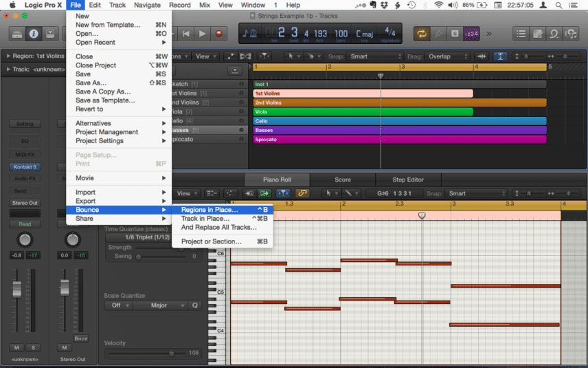This screenshot has width=588, height=368.
Task: Toggle the Auto Zoom vertical button
Action: (500, 56)
